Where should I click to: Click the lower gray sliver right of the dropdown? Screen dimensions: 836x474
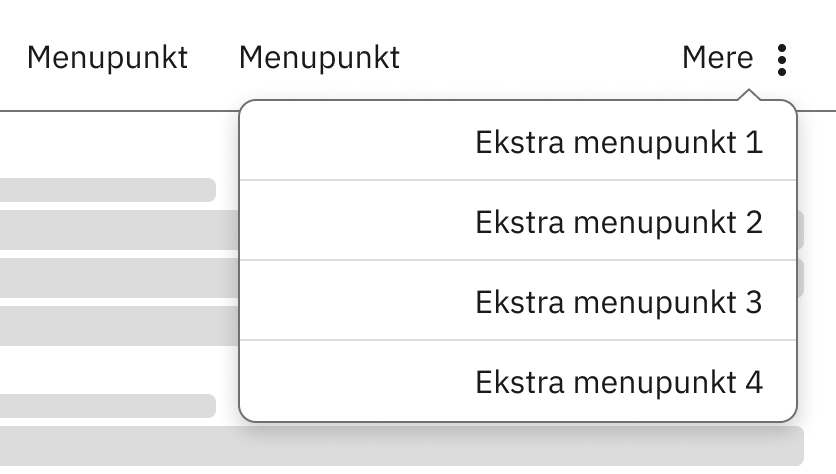point(801,277)
